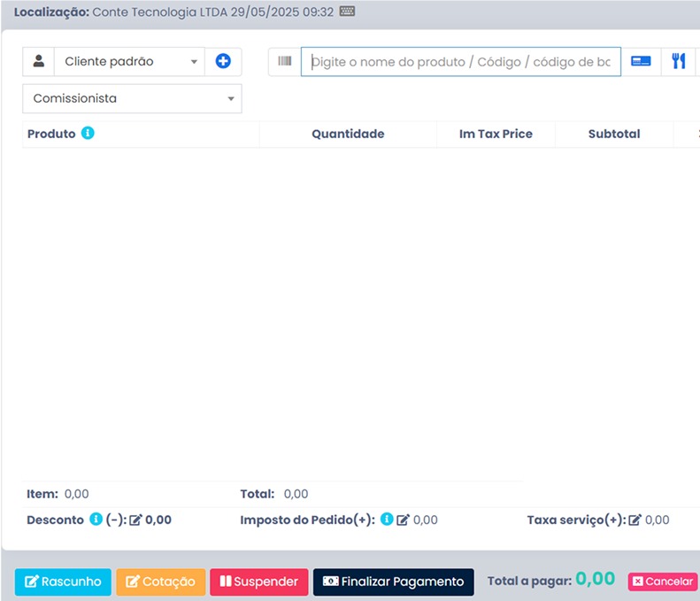
Task: Add new customer with plus icon
Action: point(223,61)
